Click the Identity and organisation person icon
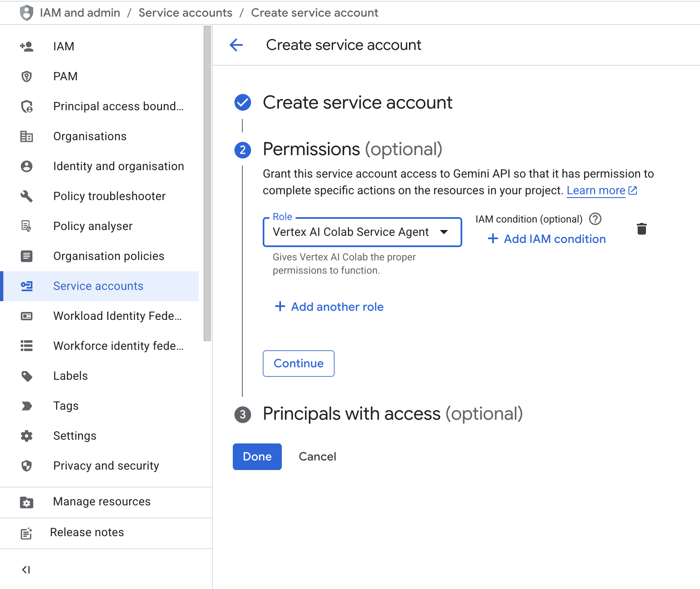 pos(27,166)
